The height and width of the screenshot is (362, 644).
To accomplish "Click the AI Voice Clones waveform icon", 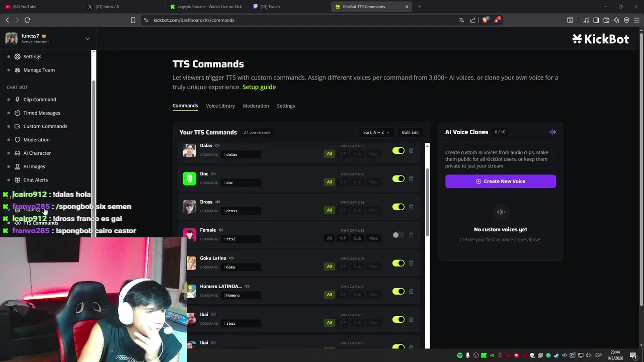I will (552, 132).
